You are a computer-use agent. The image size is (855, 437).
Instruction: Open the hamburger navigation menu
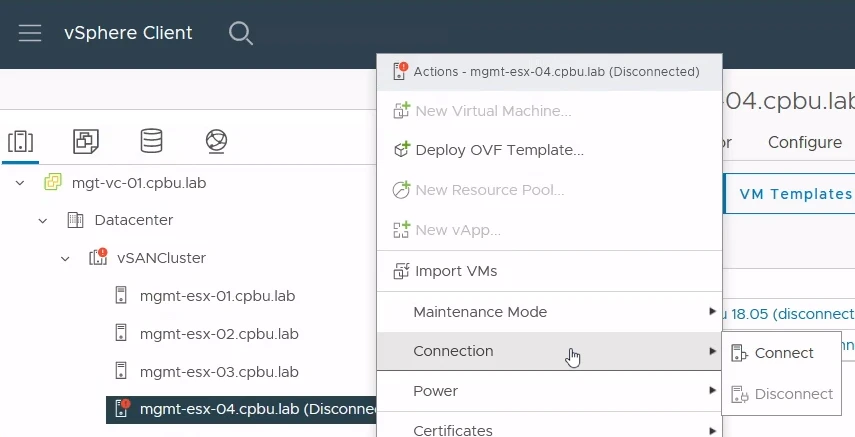tap(30, 33)
